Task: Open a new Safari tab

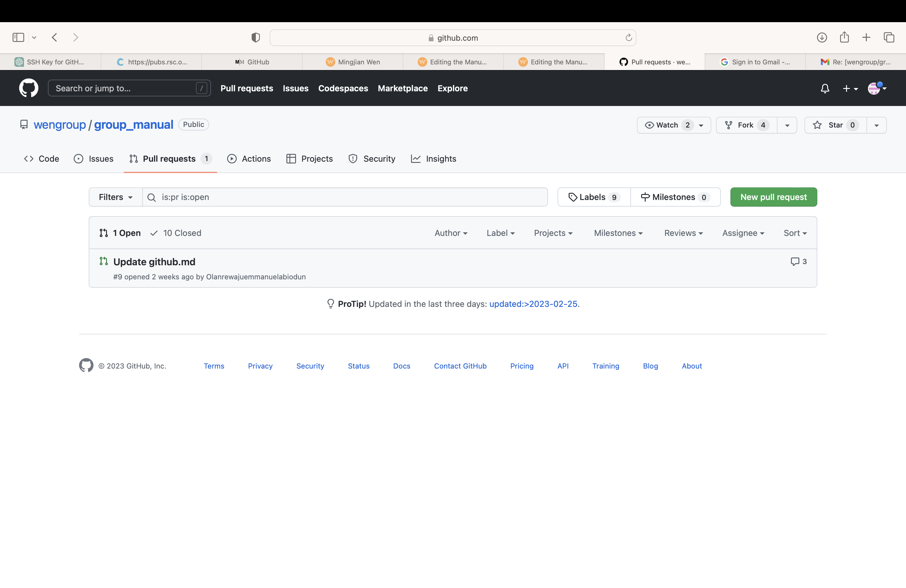Action: click(866, 37)
